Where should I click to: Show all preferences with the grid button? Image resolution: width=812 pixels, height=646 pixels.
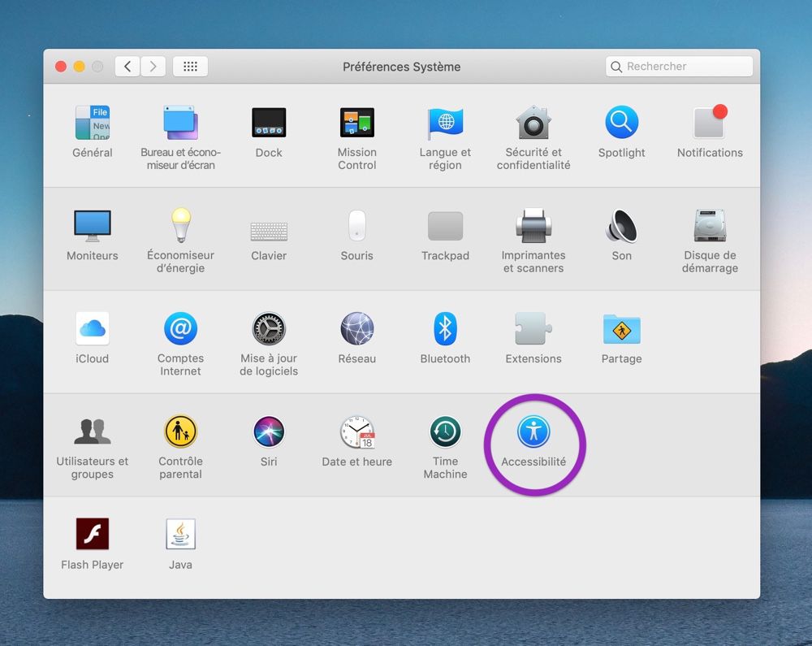(190, 67)
